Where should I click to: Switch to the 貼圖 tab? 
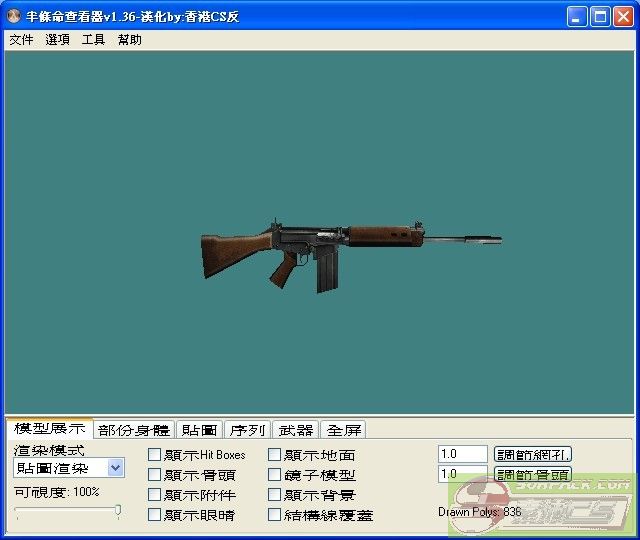tap(199, 430)
